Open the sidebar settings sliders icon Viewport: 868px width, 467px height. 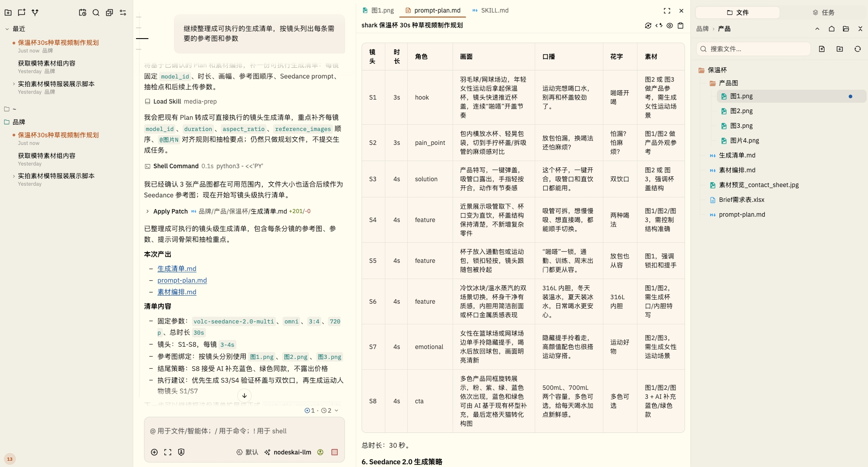tap(123, 13)
